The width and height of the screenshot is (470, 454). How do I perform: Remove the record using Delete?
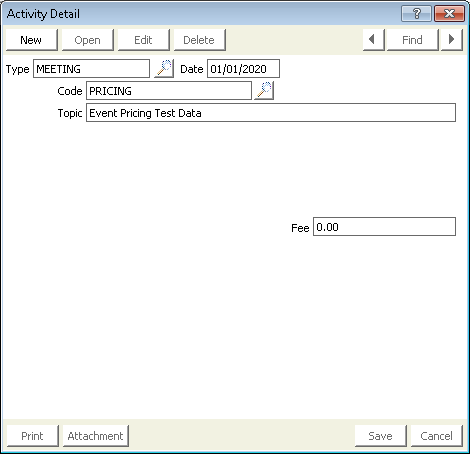(200, 40)
